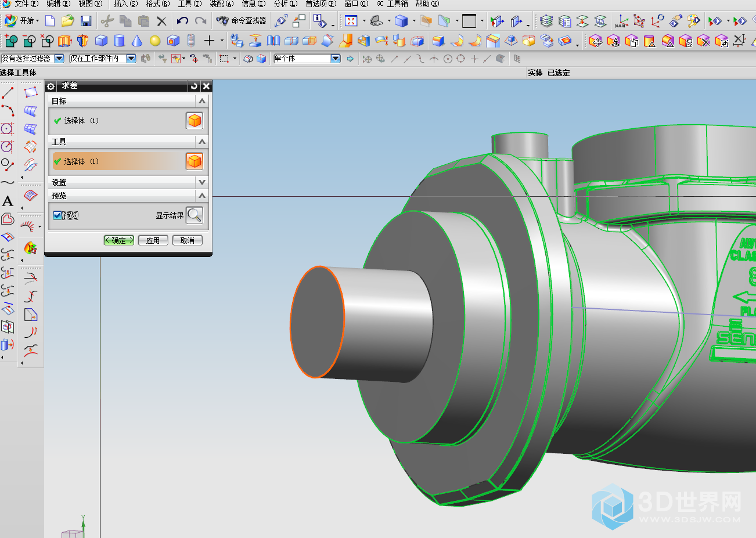
Task: Select the Text tool (A) icon
Action: click(8, 201)
